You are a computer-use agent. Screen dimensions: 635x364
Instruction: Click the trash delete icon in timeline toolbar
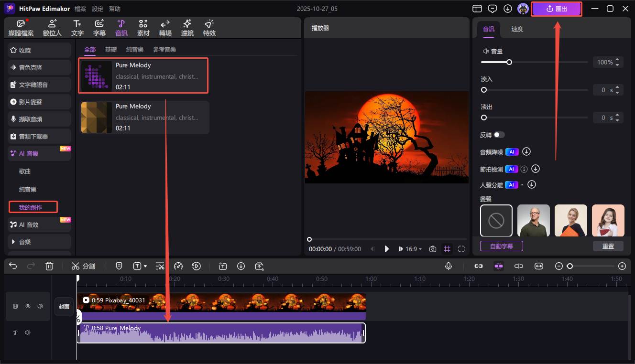pyautogui.click(x=49, y=266)
